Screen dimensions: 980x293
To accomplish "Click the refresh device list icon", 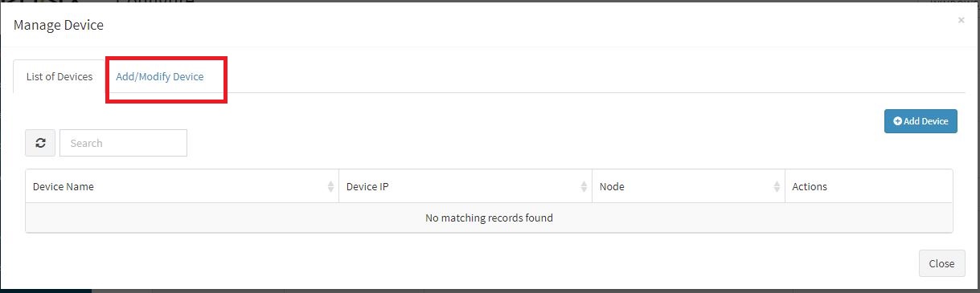I will point(40,143).
